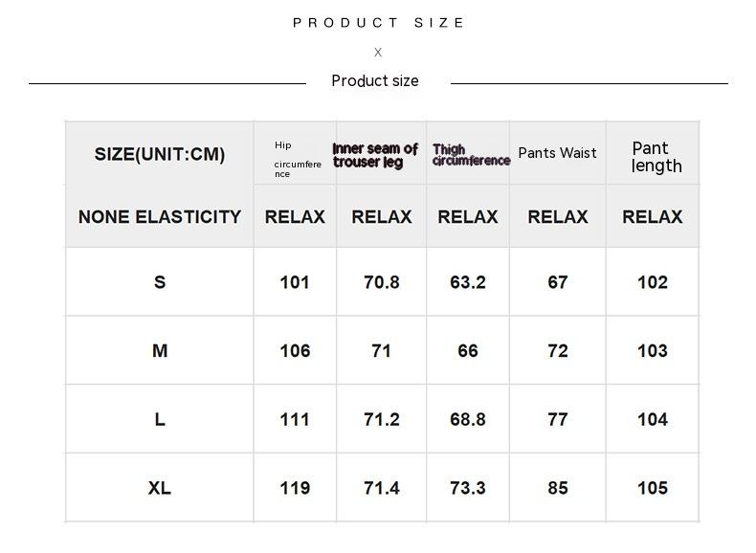Select the S size row label
The width and height of the screenshot is (756, 553).
pyautogui.click(x=160, y=282)
